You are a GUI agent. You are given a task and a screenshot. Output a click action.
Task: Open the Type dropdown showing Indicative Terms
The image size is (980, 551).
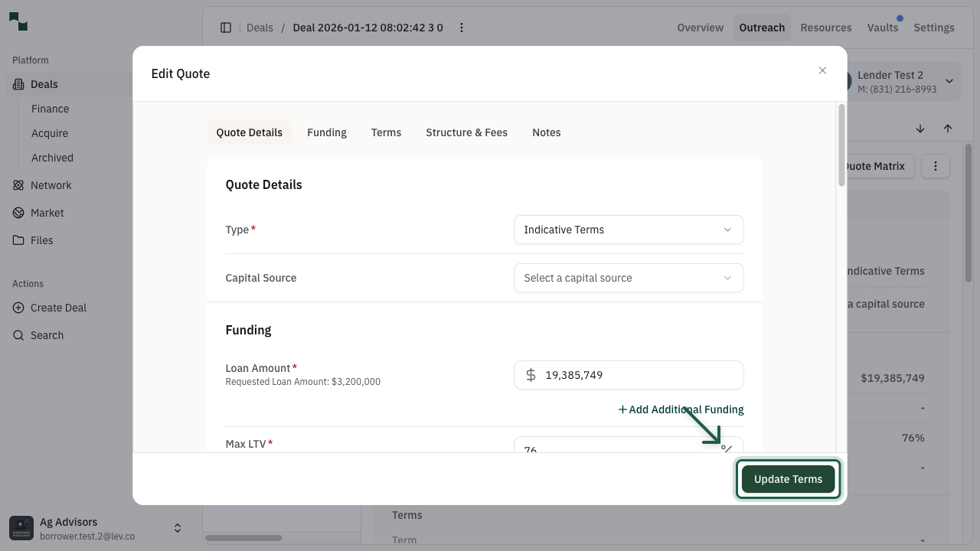pyautogui.click(x=628, y=230)
